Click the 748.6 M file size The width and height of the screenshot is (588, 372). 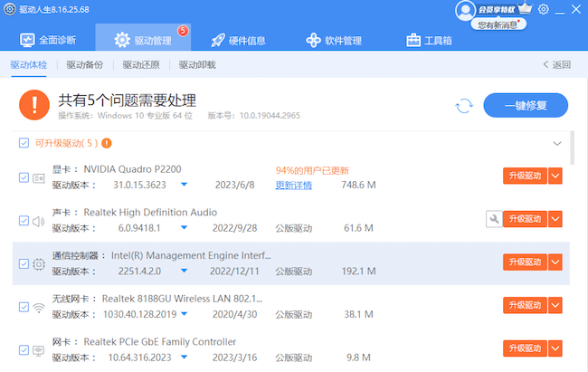click(358, 185)
